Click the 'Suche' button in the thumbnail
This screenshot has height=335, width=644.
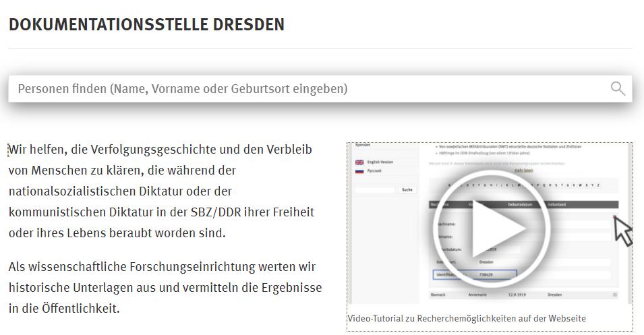407,190
